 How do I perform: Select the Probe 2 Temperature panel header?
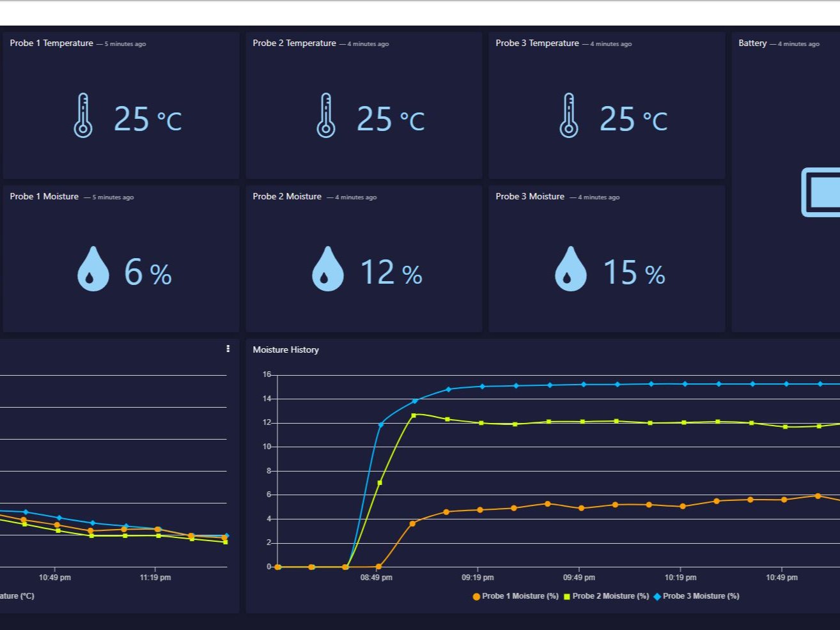pyautogui.click(x=295, y=43)
